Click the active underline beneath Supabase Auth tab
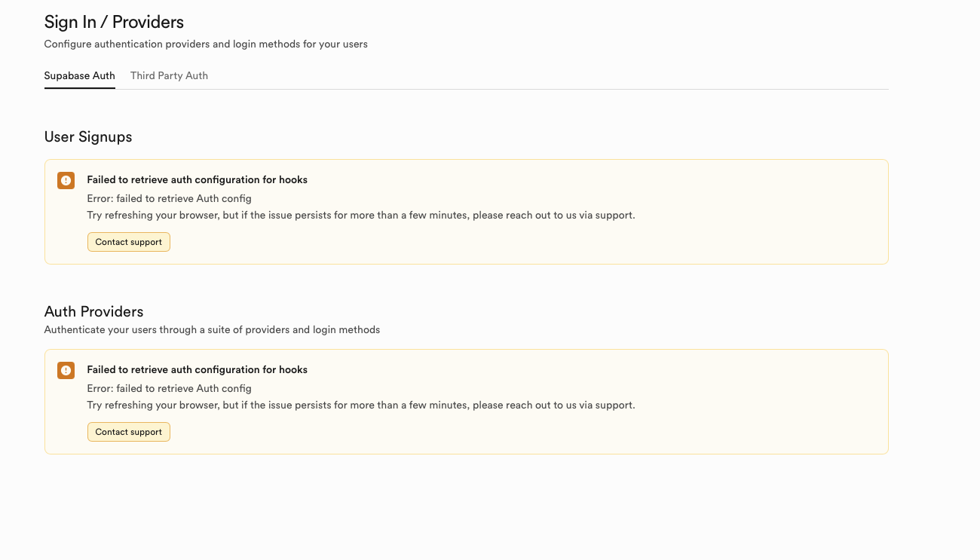The image size is (980, 560). point(80,88)
